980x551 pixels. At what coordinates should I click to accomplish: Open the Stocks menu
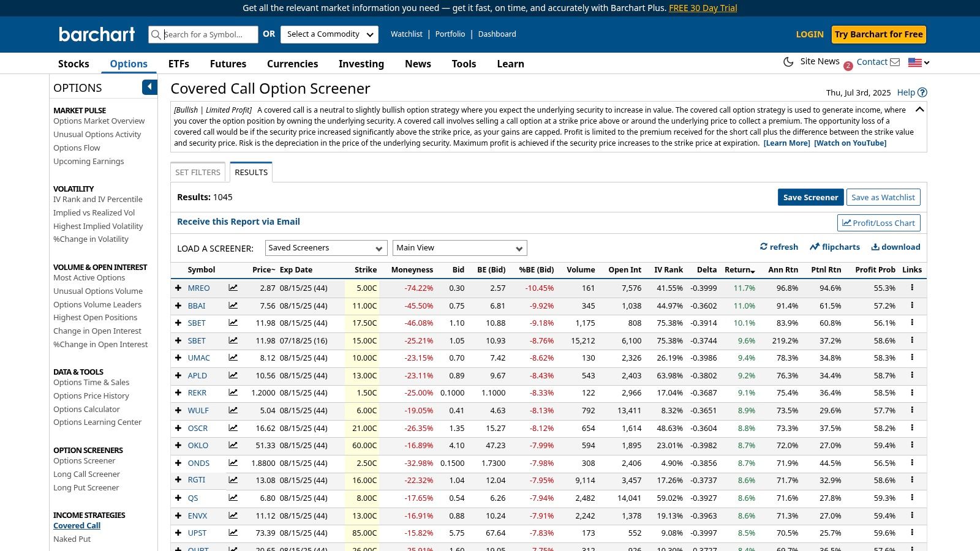tap(73, 64)
